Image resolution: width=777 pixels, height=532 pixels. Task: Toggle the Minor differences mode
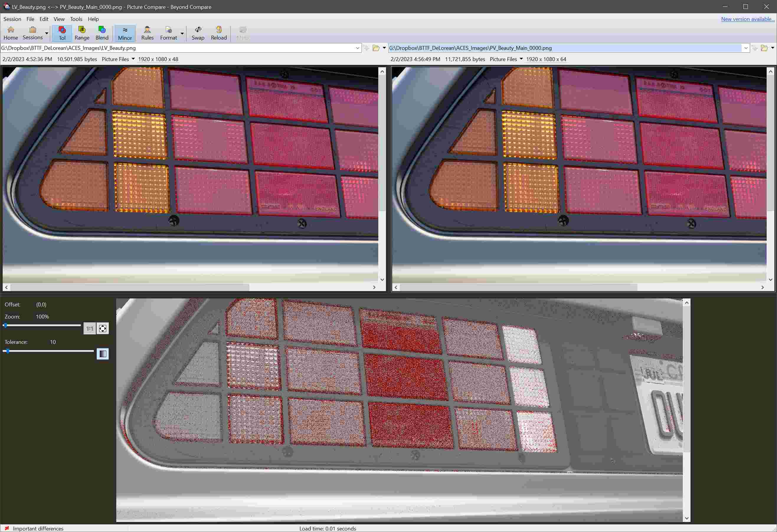pyautogui.click(x=124, y=33)
